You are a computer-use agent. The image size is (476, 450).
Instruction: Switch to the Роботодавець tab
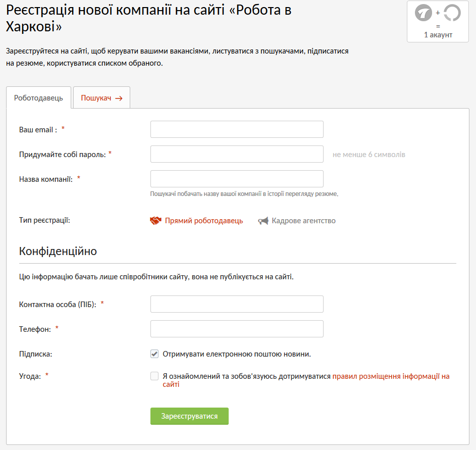click(38, 98)
